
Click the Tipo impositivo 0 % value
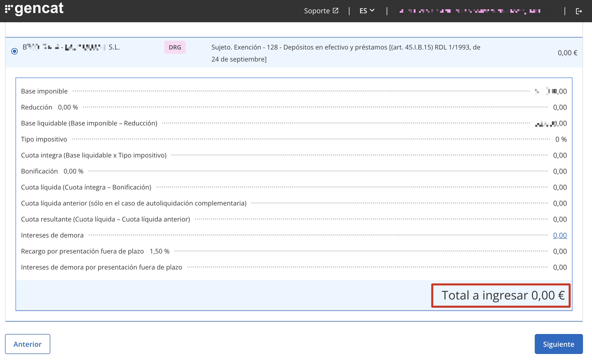pyautogui.click(x=561, y=139)
